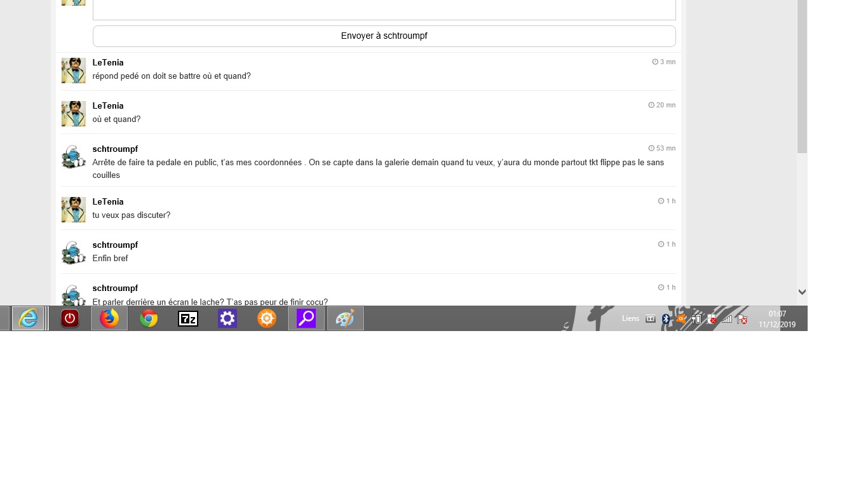Open 7-Zip from the taskbar
868x488 pixels.
point(188,318)
